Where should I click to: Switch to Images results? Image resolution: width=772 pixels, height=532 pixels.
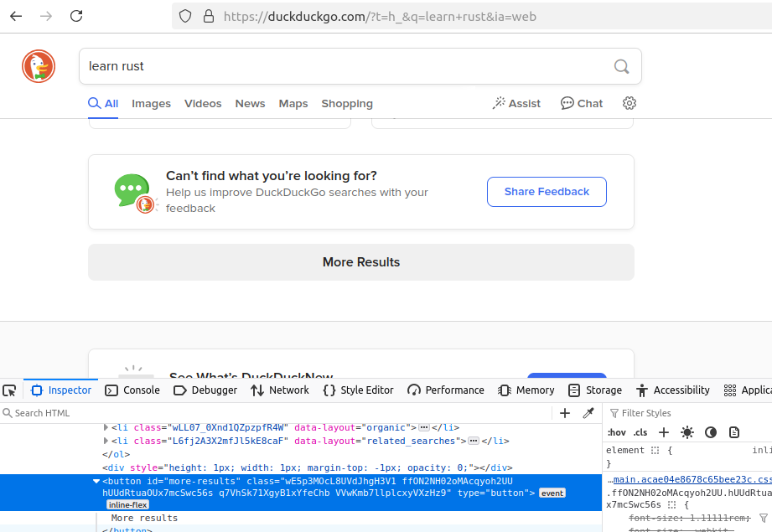(151, 103)
